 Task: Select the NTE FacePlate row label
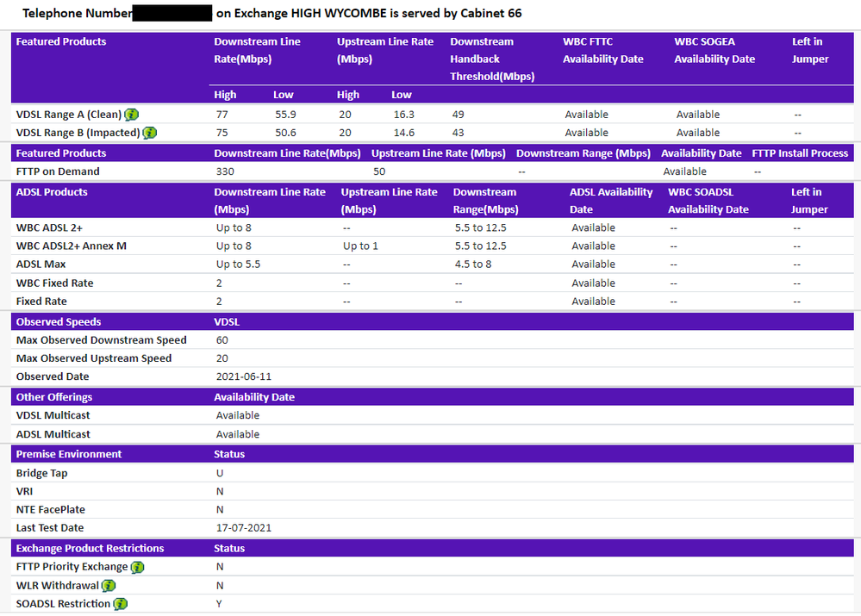(51, 509)
